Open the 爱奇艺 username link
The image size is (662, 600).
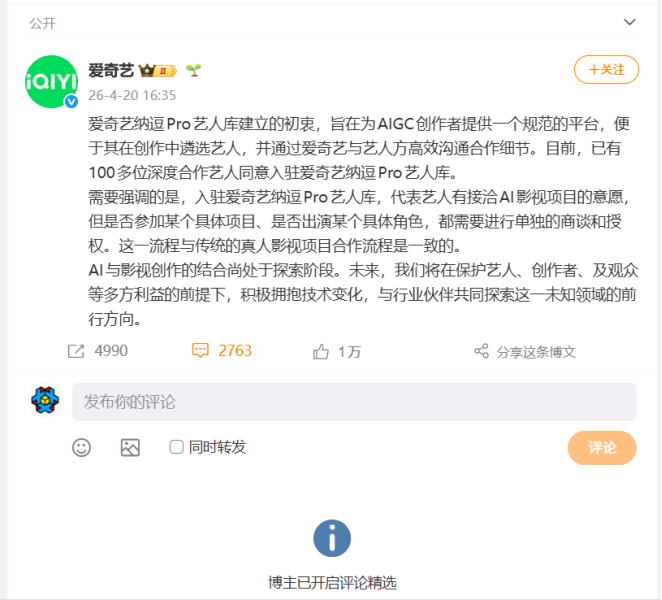pos(111,71)
